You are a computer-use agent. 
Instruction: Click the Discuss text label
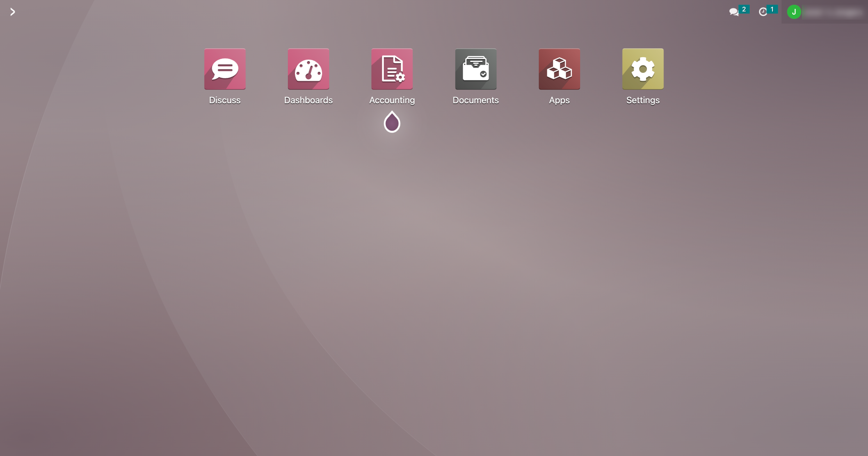tap(225, 100)
